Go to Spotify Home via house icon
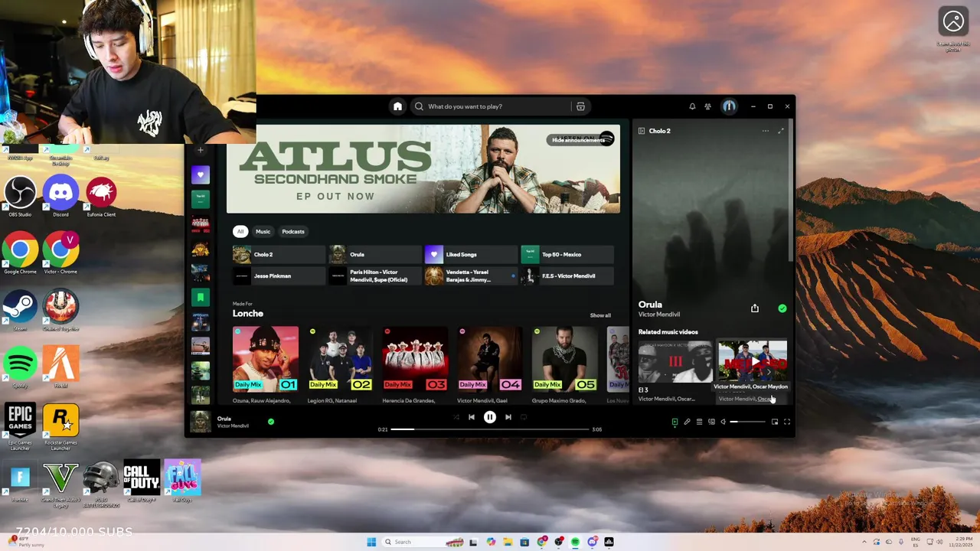This screenshot has height=551, width=980. point(397,106)
